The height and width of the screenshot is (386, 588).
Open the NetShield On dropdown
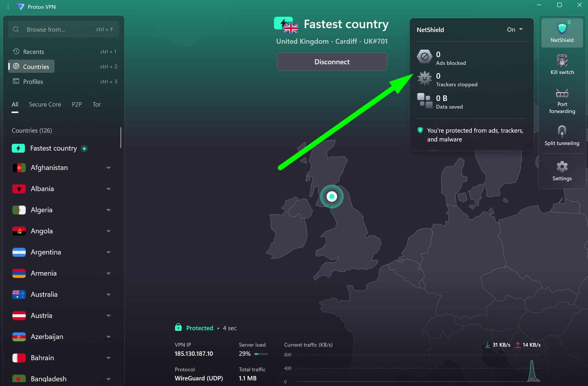pyautogui.click(x=515, y=29)
